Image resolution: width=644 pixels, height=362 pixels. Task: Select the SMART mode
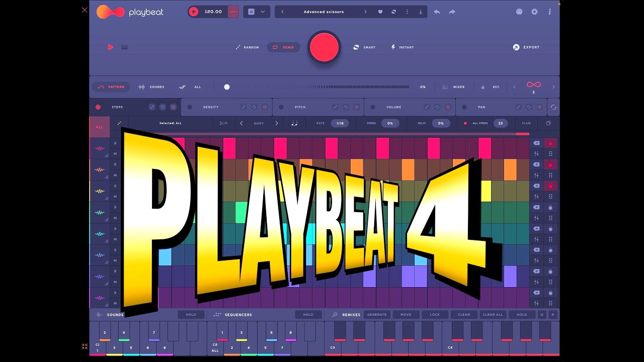point(364,47)
